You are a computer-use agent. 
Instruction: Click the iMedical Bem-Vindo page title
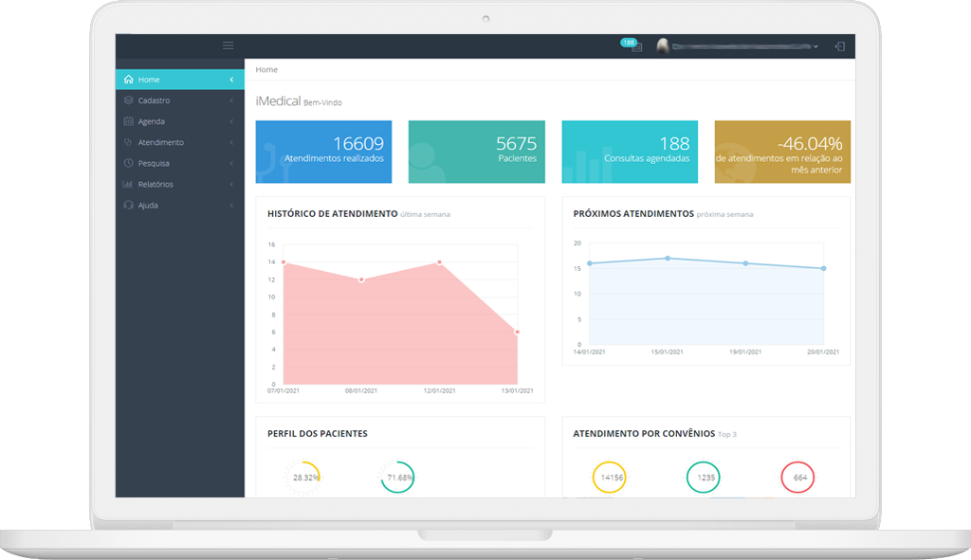point(299,101)
